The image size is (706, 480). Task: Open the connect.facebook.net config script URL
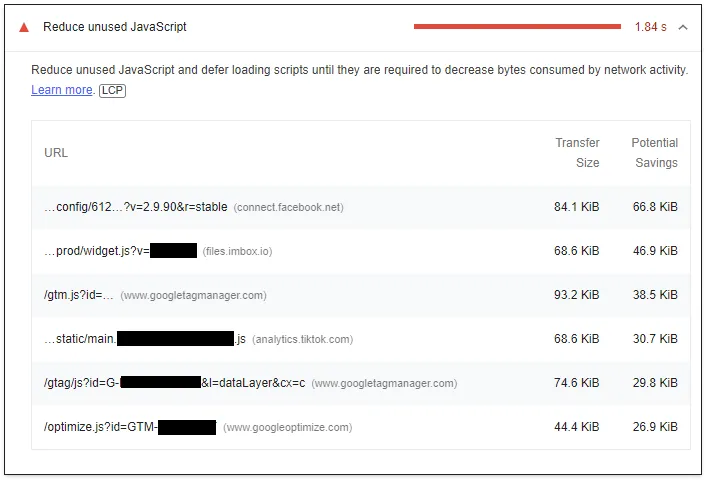coord(136,207)
